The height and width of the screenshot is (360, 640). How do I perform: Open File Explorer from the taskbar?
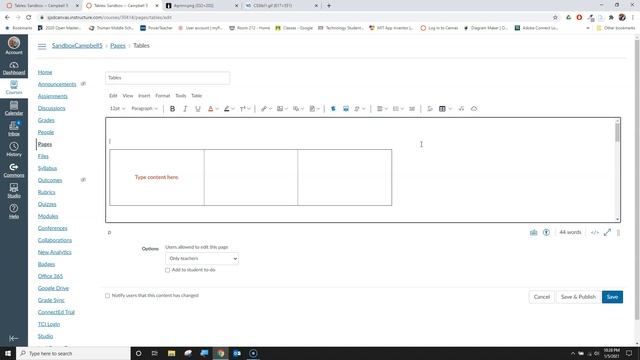[x=171, y=353]
